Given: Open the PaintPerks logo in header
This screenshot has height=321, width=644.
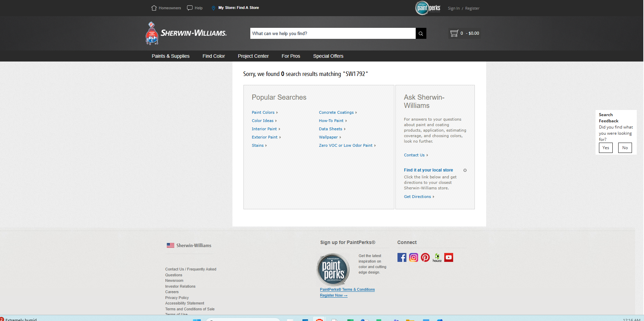Looking at the screenshot, I should 428,8.
